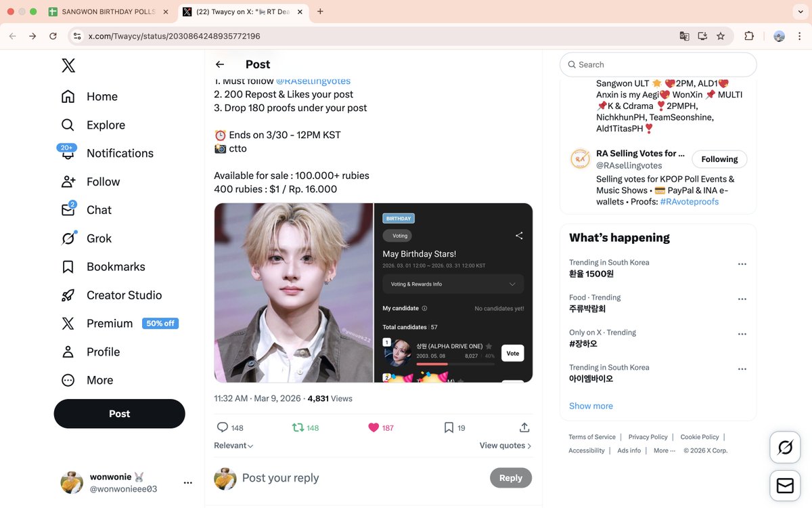The width and height of the screenshot is (812, 508).
Task: Open options for 아이엠바이오 trend
Action: pos(742,370)
